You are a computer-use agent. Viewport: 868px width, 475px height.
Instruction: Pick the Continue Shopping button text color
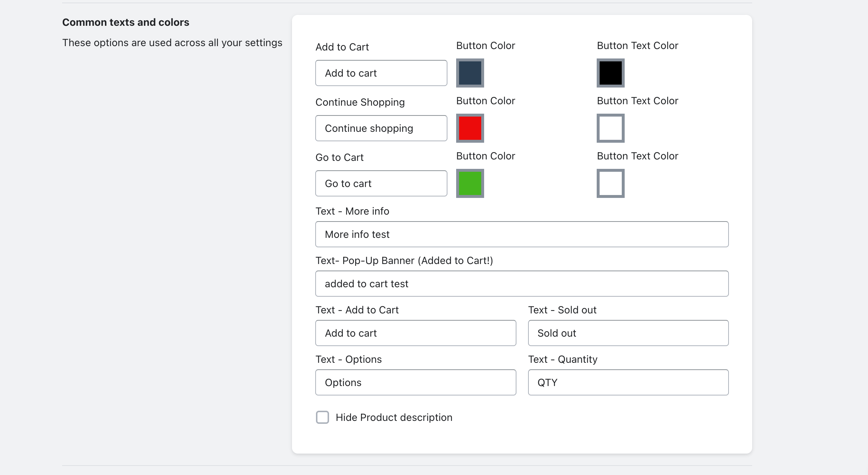611,128
